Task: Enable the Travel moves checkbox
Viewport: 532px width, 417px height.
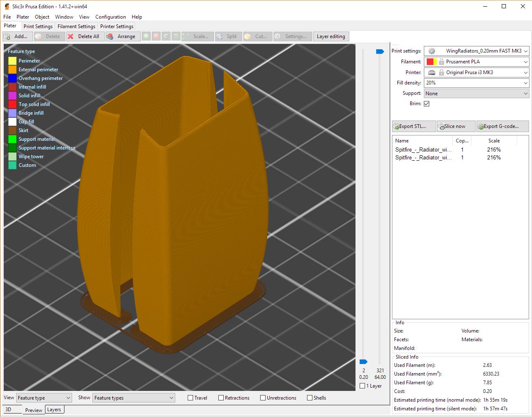Action: click(190, 398)
